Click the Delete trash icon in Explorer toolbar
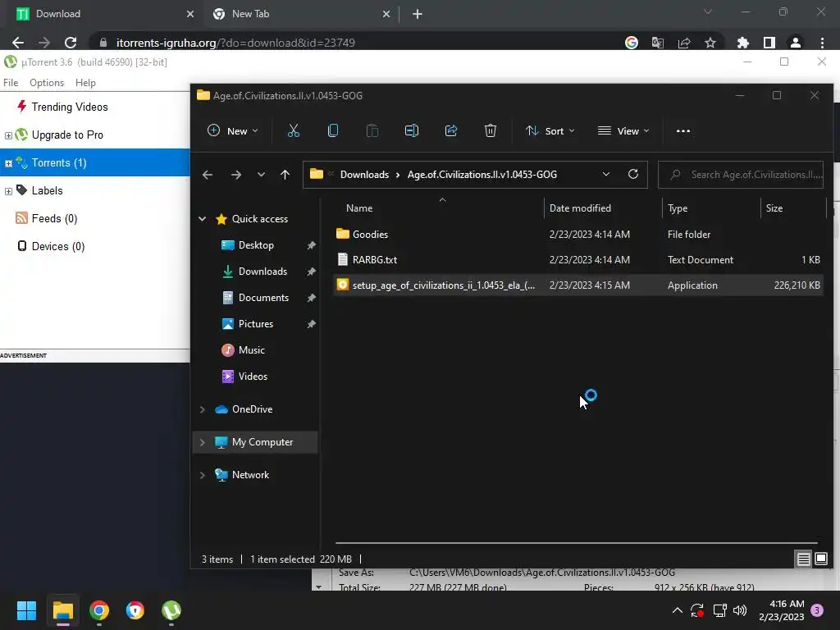840x630 pixels. point(491,130)
